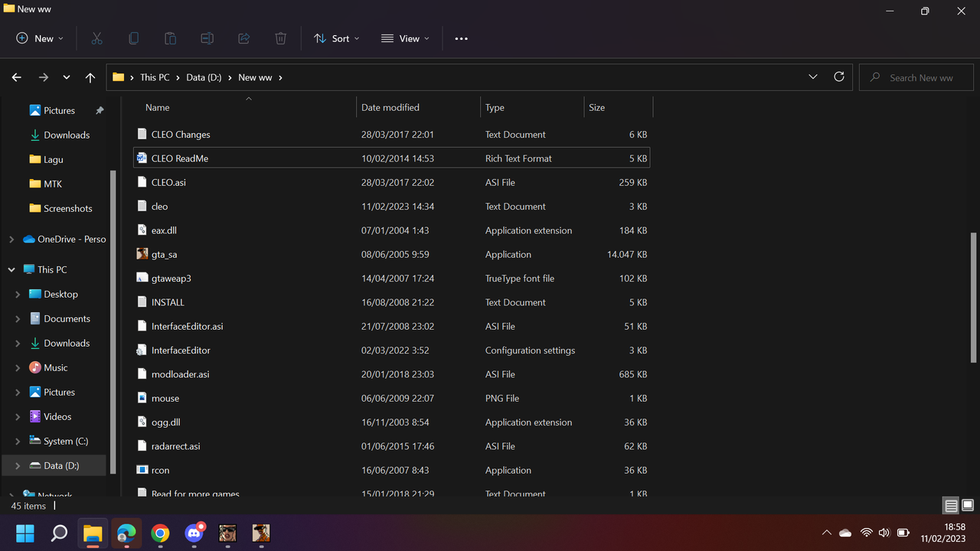The image size is (980, 551).
Task: Refresh the New ww folder view
Action: click(839, 77)
